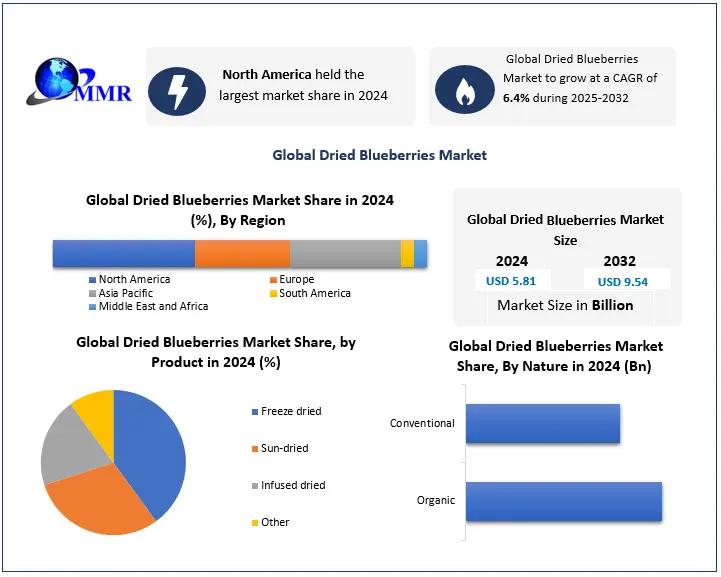Click the North America legend marker
Screen dimensions: 721x577
click(x=93, y=280)
